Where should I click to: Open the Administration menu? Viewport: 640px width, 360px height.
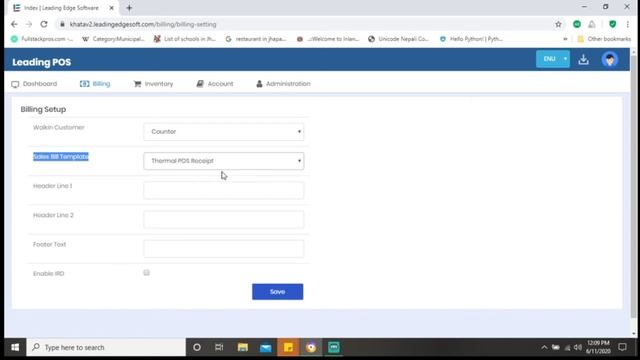point(283,84)
